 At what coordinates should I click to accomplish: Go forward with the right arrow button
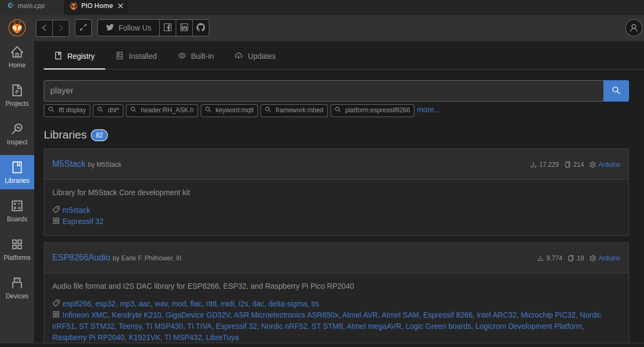tap(61, 28)
